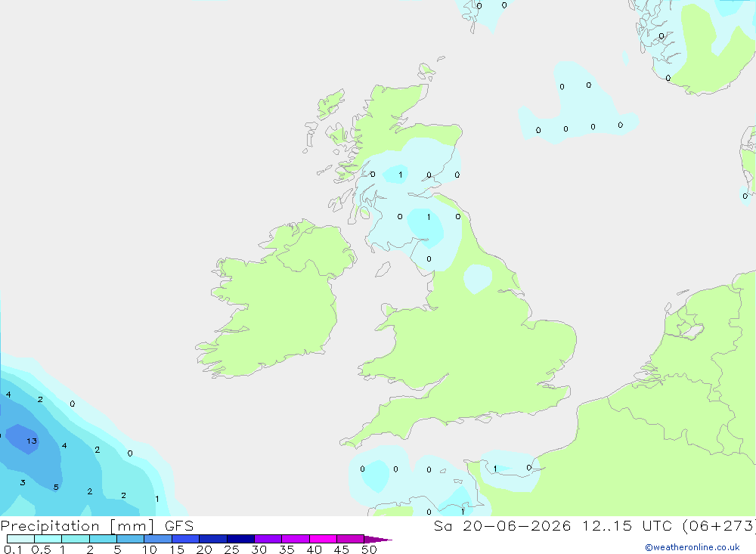Image resolution: width=756 pixels, height=554 pixels.
Task: Click the '15' legend scale label
Action: point(177,549)
